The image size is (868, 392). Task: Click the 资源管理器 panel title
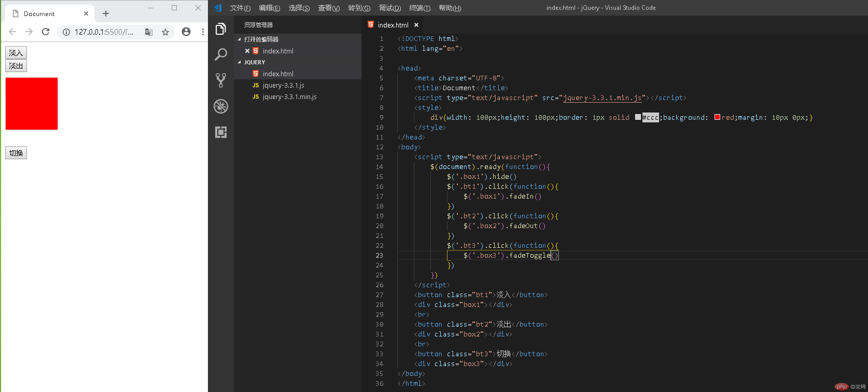(x=258, y=25)
